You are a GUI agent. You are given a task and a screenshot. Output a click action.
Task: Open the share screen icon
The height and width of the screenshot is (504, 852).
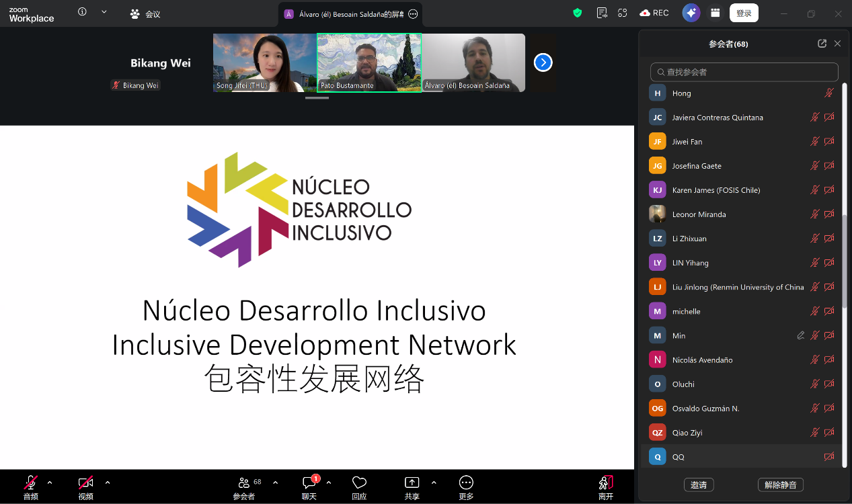412,482
